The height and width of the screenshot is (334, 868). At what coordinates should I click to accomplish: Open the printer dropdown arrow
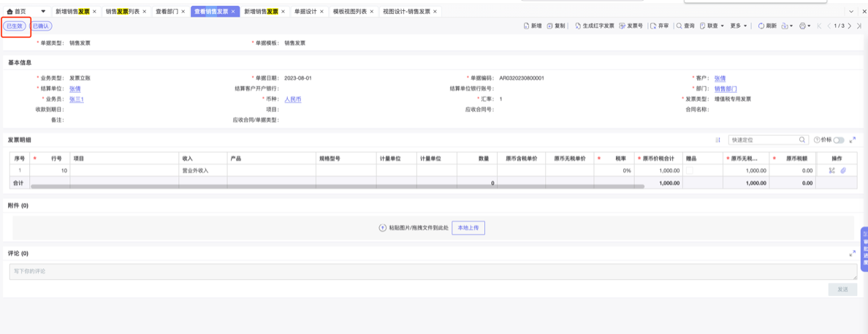810,26
